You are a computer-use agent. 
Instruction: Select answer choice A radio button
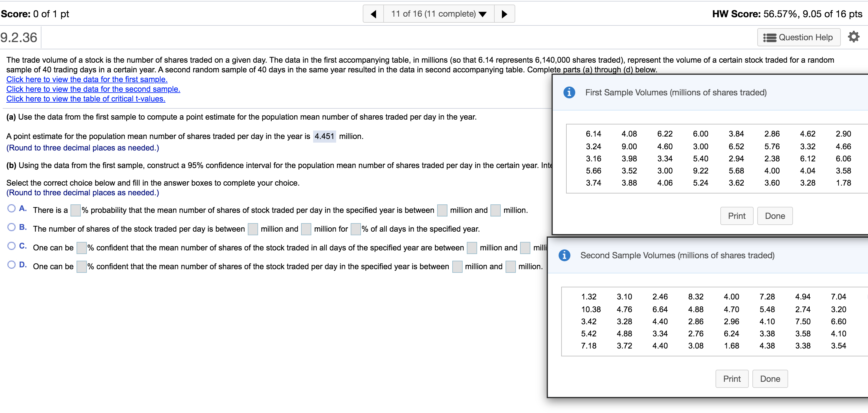[11, 208]
